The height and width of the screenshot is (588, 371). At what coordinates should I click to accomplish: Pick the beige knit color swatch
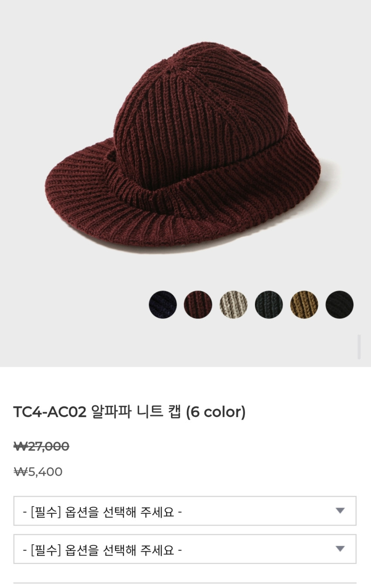click(234, 304)
